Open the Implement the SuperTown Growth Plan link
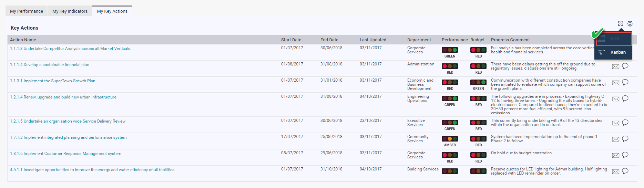 tap(53, 81)
